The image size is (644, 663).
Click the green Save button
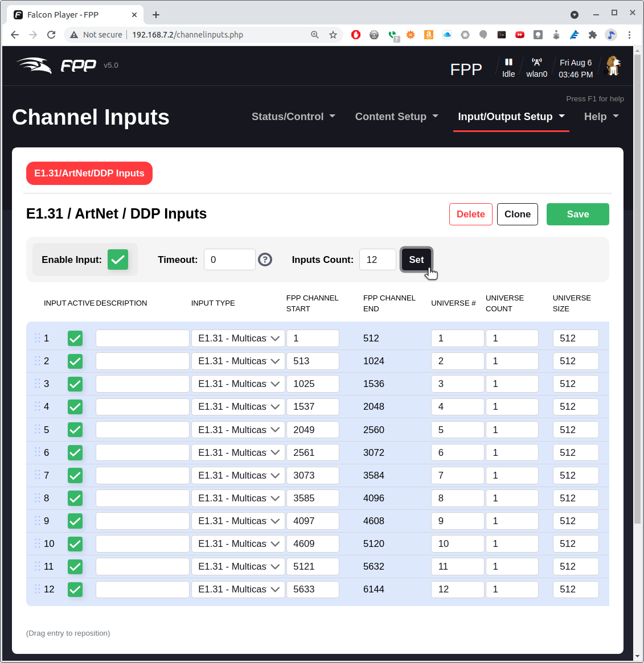point(577,214)
